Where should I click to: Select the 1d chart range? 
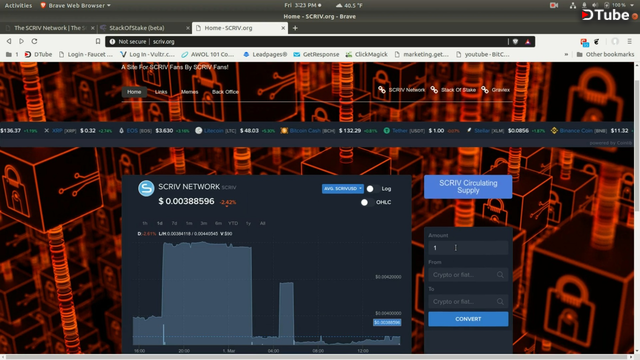pyautogui.click(x=160, y=223)
